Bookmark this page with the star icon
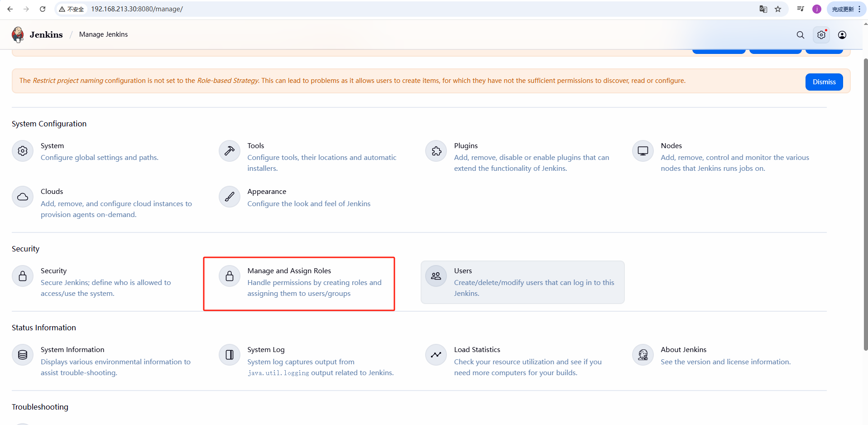Screen dimensions: 868x425 click(778, 9)
